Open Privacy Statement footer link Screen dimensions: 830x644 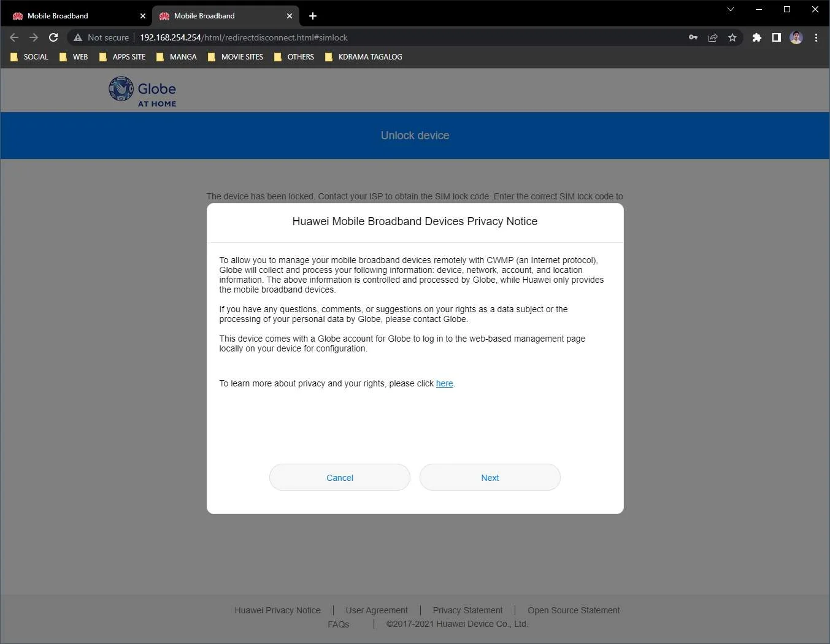click(x=467, y=610)
